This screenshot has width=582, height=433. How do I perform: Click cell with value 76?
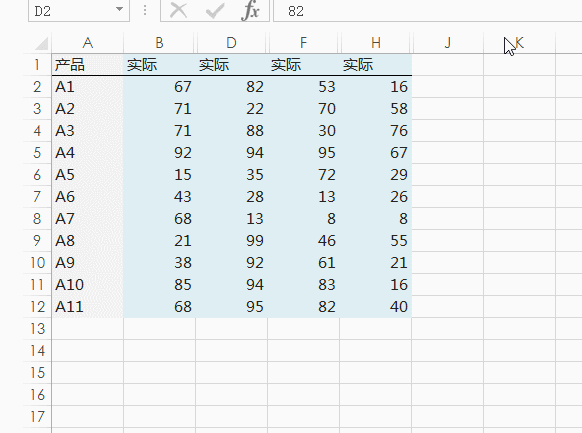pyautogui.click(x=376, y=131)
